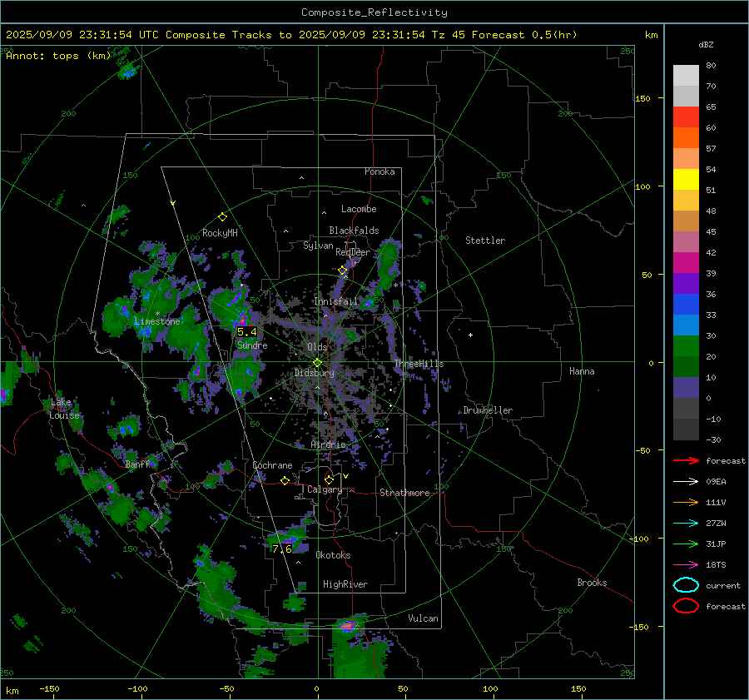749x700 pixels.
Task: Click the 150 tick on right km axis
Action: 642,98
